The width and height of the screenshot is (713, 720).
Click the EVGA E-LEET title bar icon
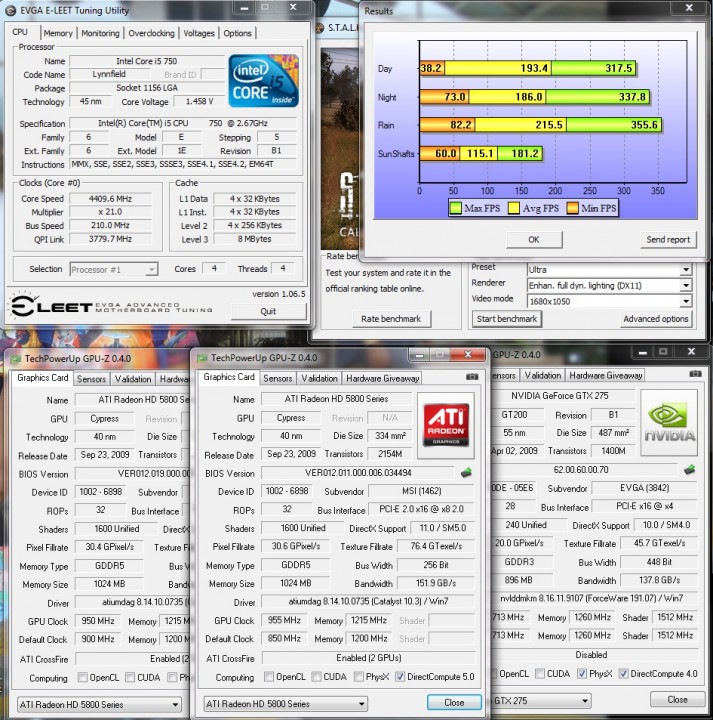pos(11,11)
